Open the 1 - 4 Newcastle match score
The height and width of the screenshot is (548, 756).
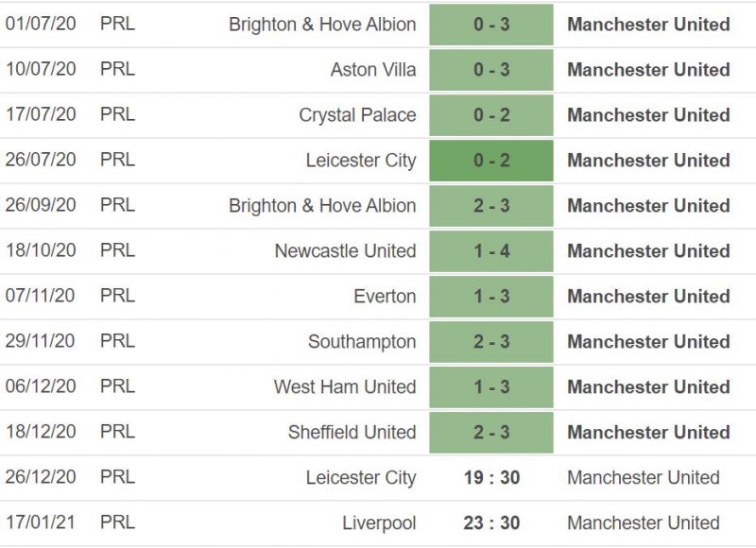(x=491, y=251)
